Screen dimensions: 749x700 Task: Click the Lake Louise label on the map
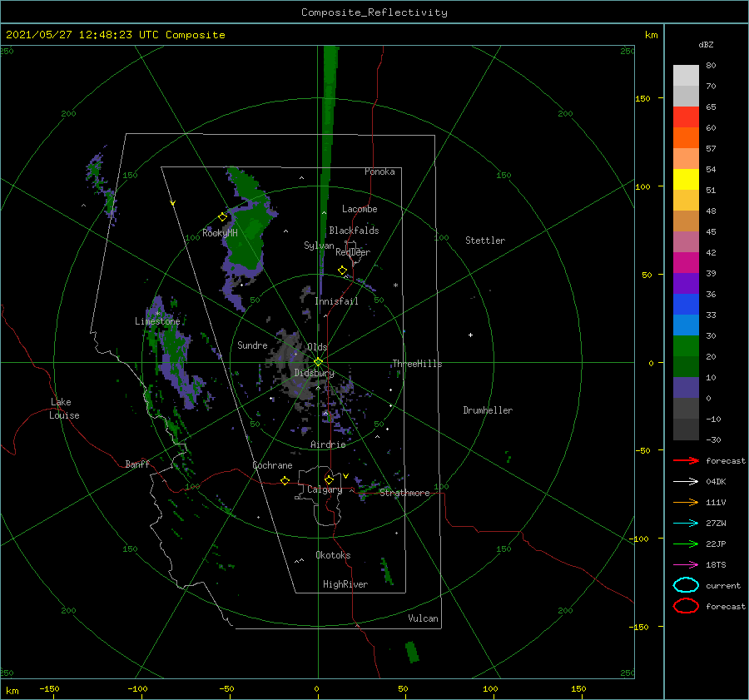click(x=65, y=409)
